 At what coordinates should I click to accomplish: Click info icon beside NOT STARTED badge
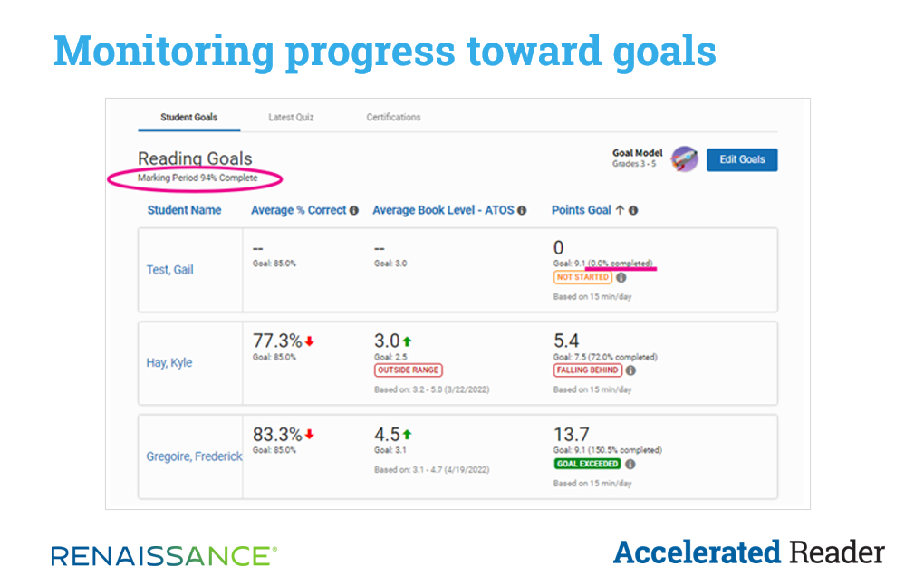[x=621, y=277]
